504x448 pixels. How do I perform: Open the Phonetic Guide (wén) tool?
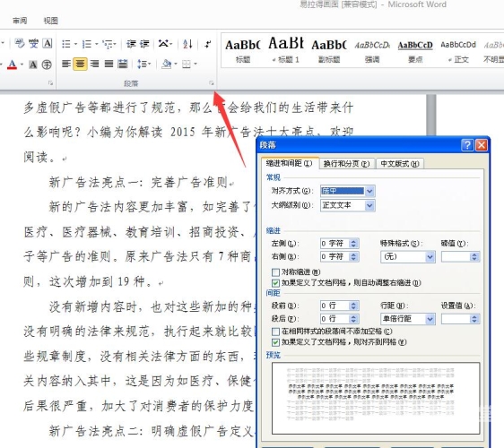33,43
